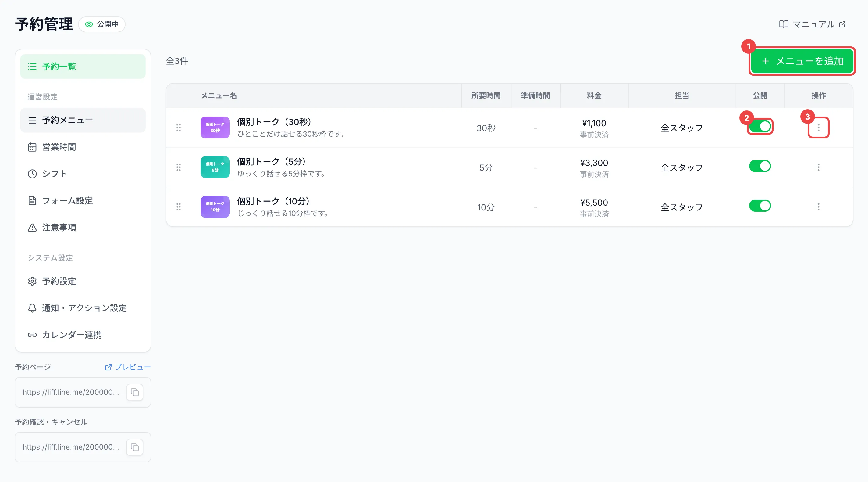868x482 pixels.
Task: Disable 公開 switch for 個別トーク（5分）
Action: tap(760, 166)
